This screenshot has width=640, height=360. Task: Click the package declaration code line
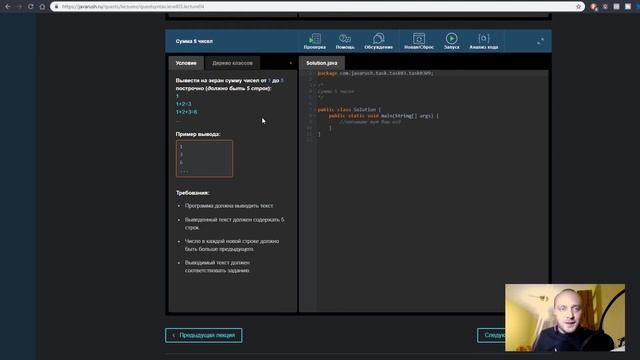(376, 73)
